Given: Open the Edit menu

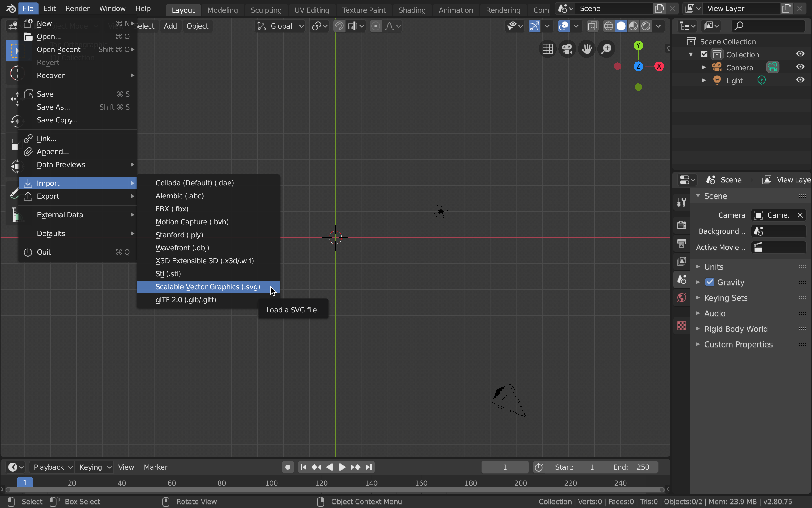Looking at the screenshot, I should coord(49,8).
